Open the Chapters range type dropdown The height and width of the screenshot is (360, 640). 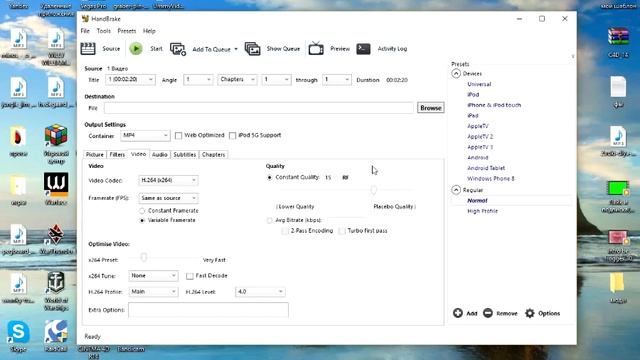(x=237, y=80)
